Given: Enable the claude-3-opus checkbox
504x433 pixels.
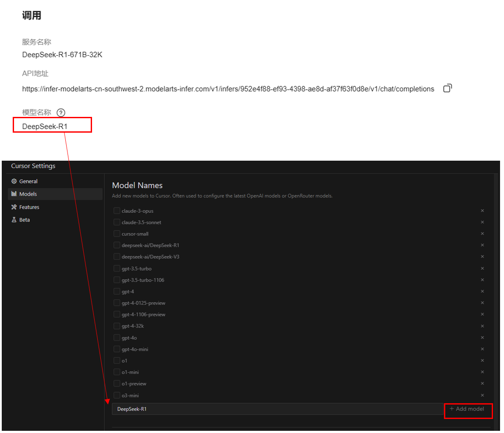Looking at the screenshot, I should pos(117,211).
